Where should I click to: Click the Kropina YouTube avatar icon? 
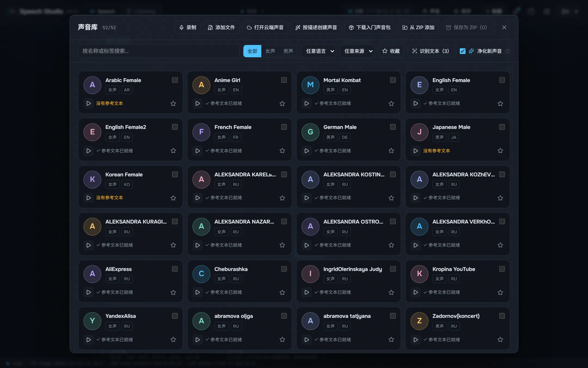tap(419, 274)
